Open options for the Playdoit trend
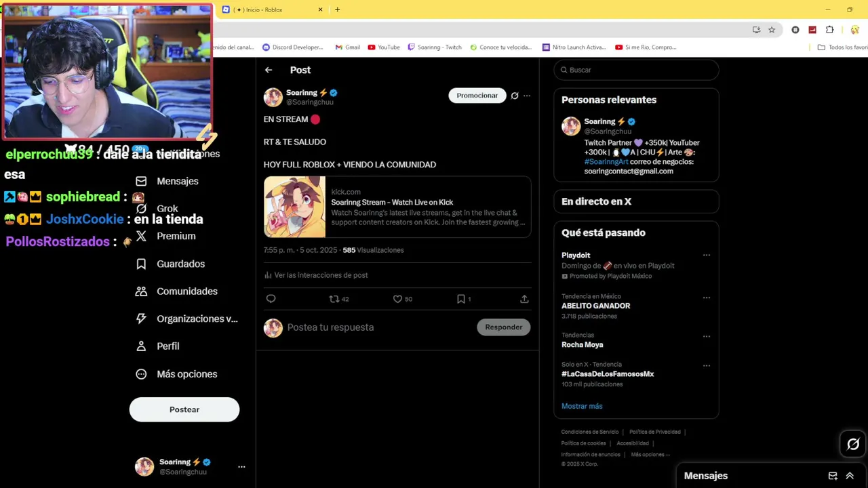 (707, 256)
